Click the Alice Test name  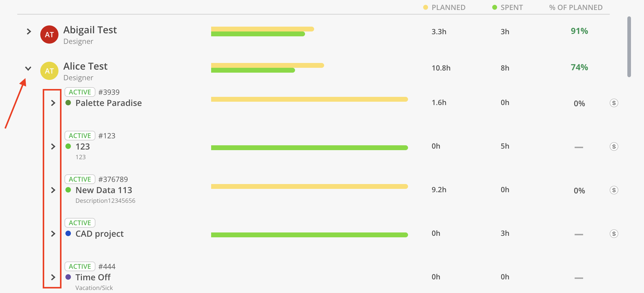[x=85, y=66]
